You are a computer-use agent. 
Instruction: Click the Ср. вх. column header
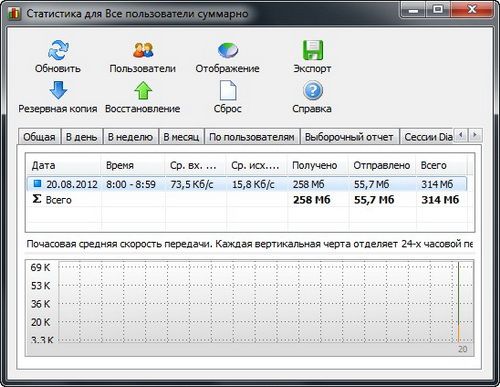pyautogui.click(x=195, y=165)
